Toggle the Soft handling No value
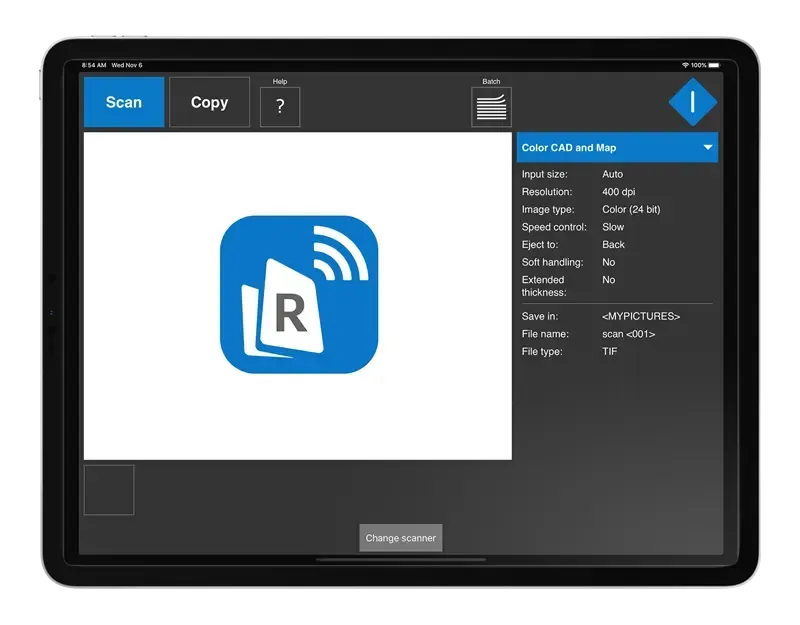The width and height of the screenshot is (800, 625). (608, 262)
